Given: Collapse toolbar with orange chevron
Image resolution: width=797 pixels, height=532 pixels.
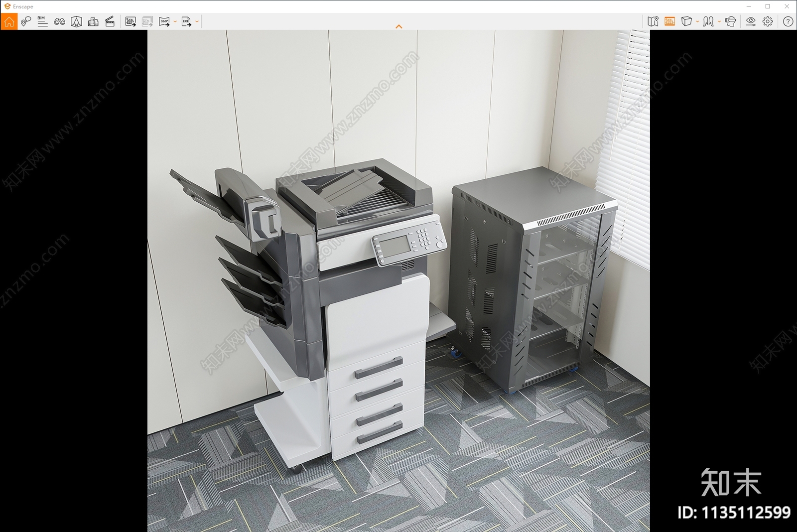Looking at the screenshot, I should coord(398,26).
